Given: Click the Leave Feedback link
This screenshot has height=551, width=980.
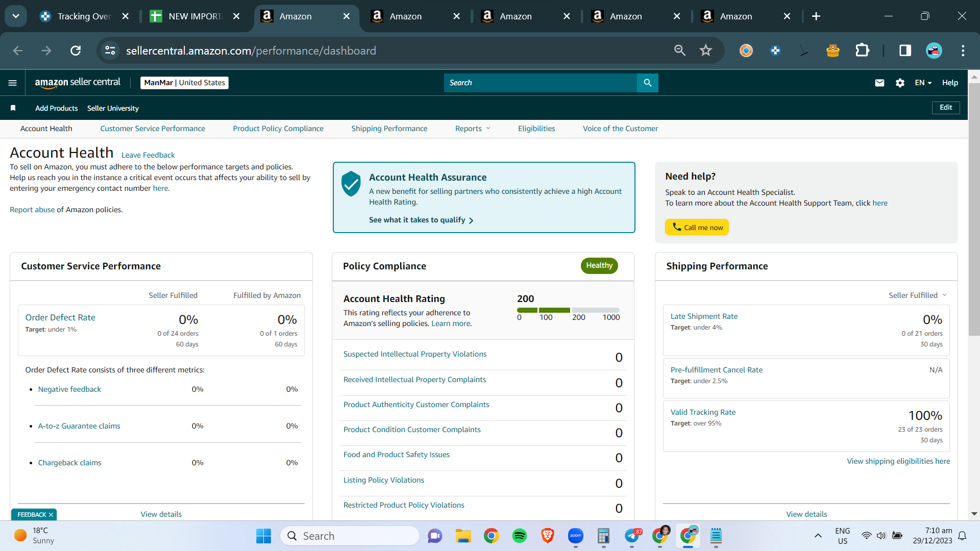Looking at the screenshot, I should click(148, 155).
